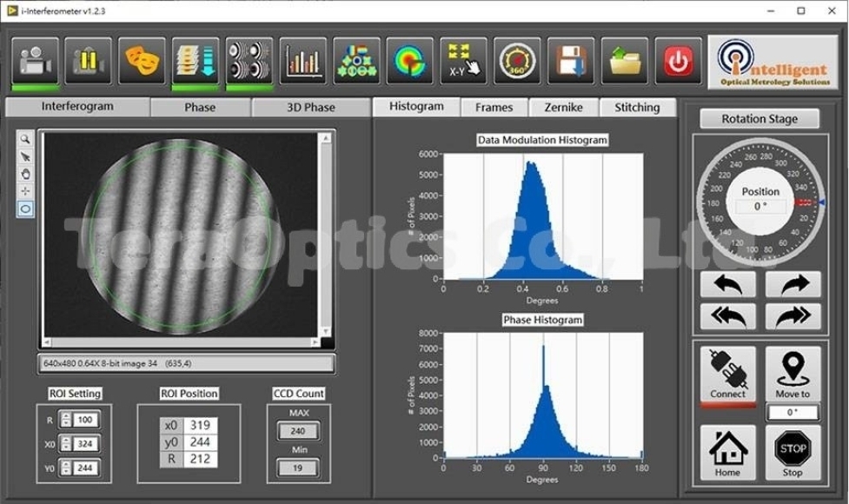Open the bar chart histogram tool

(x=303, y=61)
